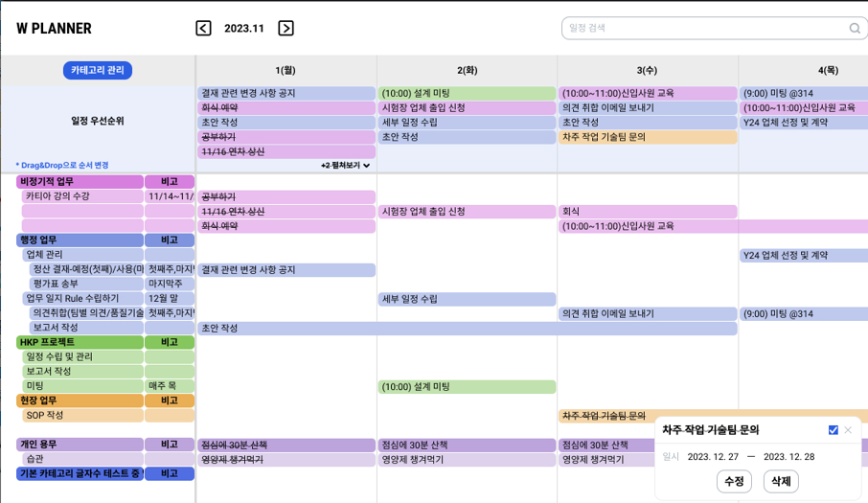Open the (9:00) 미팅 @314 item in priority list
Viewport: 868px width, 503px height.
click(804, 94)
